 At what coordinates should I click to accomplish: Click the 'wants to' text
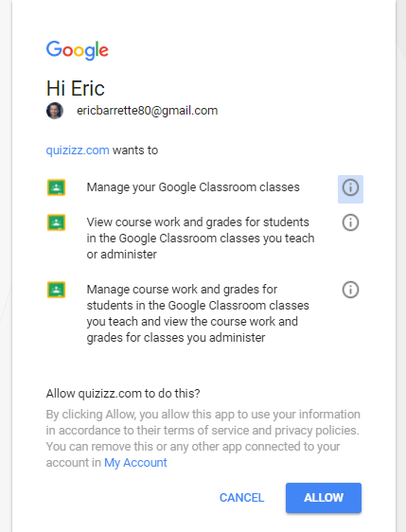[135, 151]
